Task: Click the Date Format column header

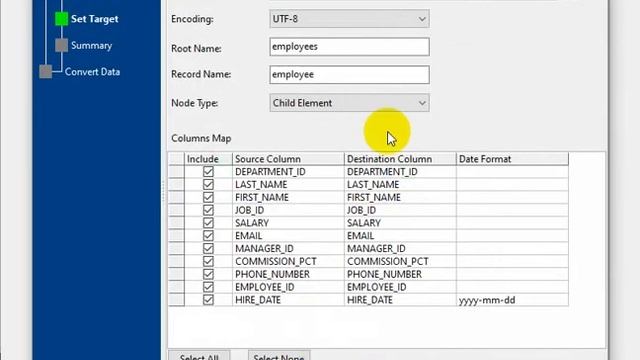Action: (512, 159)
